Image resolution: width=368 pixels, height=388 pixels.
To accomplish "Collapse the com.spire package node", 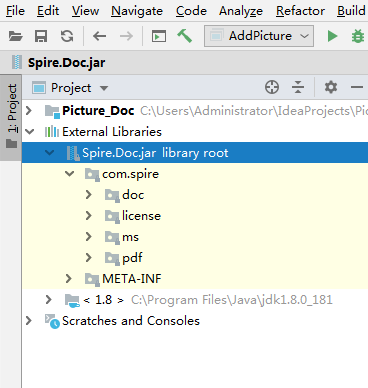I will click(70, 174).
